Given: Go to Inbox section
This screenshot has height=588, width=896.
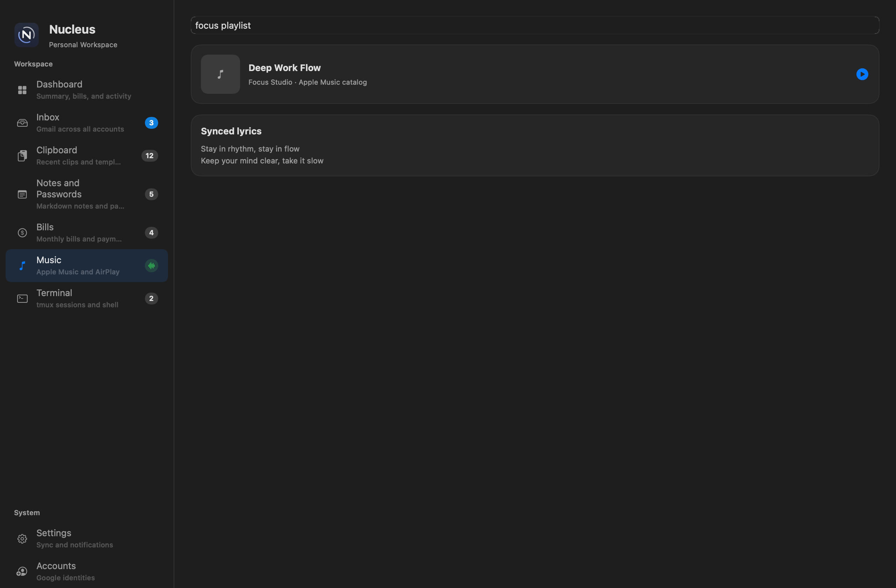Looking at the screenshot, I should point(86,123).
